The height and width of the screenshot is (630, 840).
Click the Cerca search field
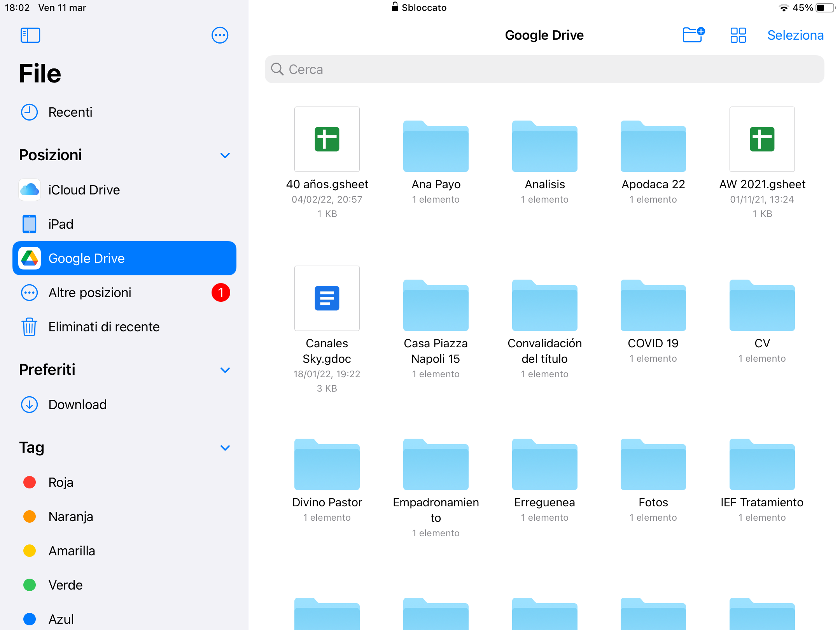(x=544, y=69)
